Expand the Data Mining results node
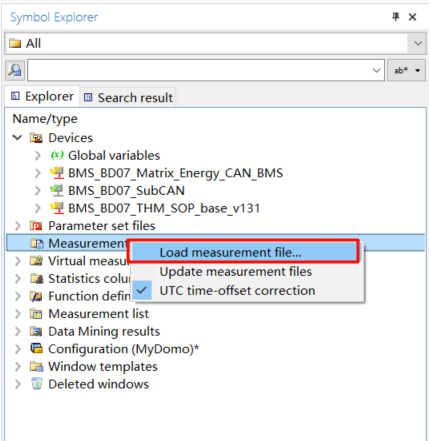Screen dimensions: 429x441 click(18, 331)
